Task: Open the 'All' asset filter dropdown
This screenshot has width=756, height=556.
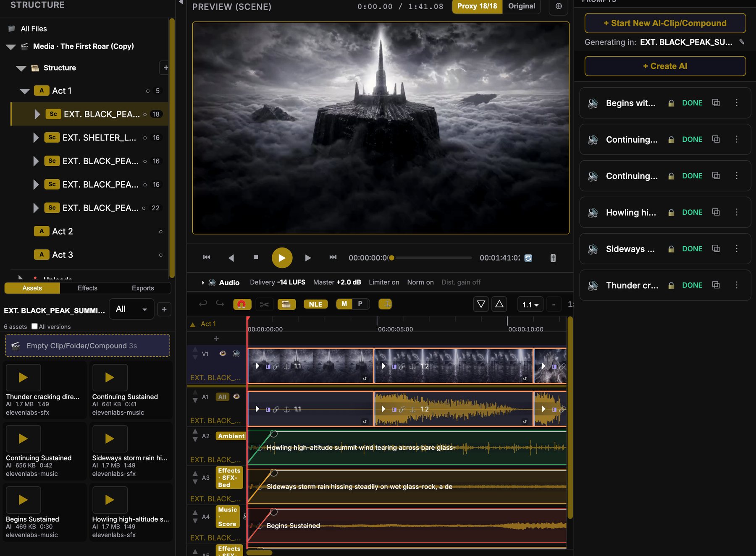Action: click(x=131, y=309)
